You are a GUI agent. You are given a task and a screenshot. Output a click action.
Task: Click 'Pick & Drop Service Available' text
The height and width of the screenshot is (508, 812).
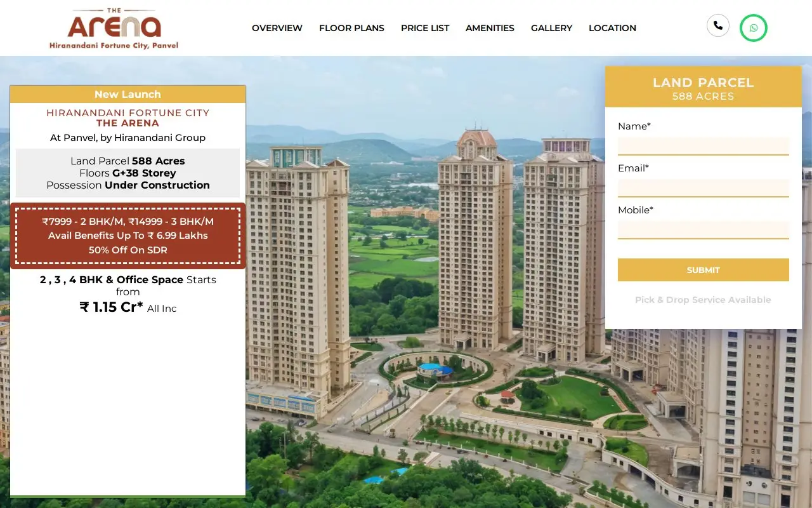click(x=704, y=300)
